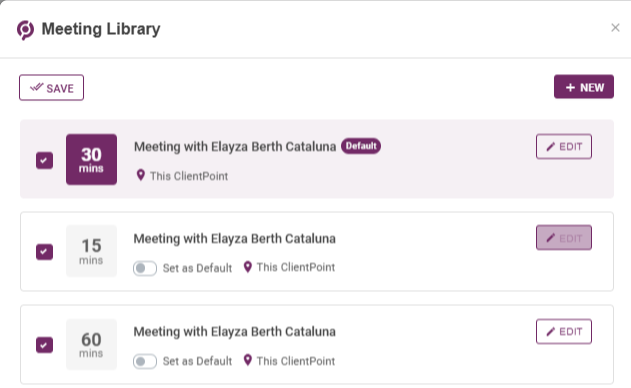Image resolution: width=631 pixels, height=388 pixels.
Task: Toggle Set as Default for 15-minute meeting
Action: [x=145, y=268]
